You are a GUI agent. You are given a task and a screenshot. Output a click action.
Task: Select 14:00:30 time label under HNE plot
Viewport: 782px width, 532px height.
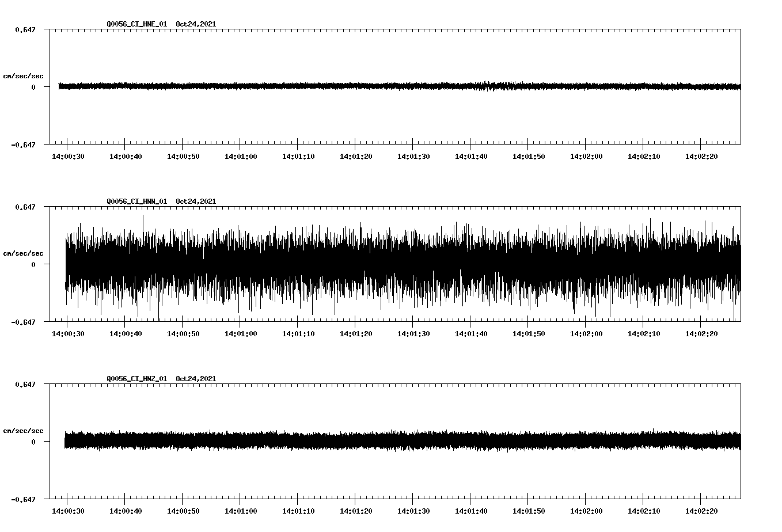[x=68, y=157]
